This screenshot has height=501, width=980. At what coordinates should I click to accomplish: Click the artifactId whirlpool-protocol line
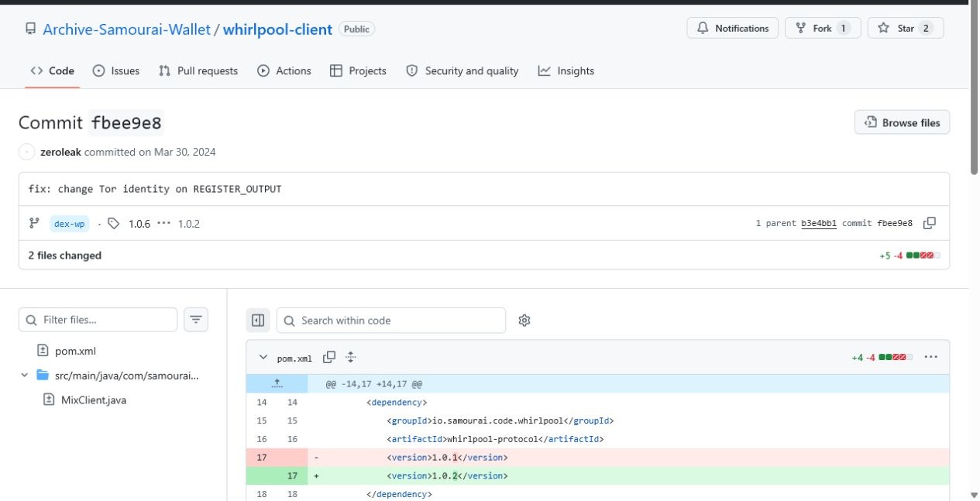point(597,439)
